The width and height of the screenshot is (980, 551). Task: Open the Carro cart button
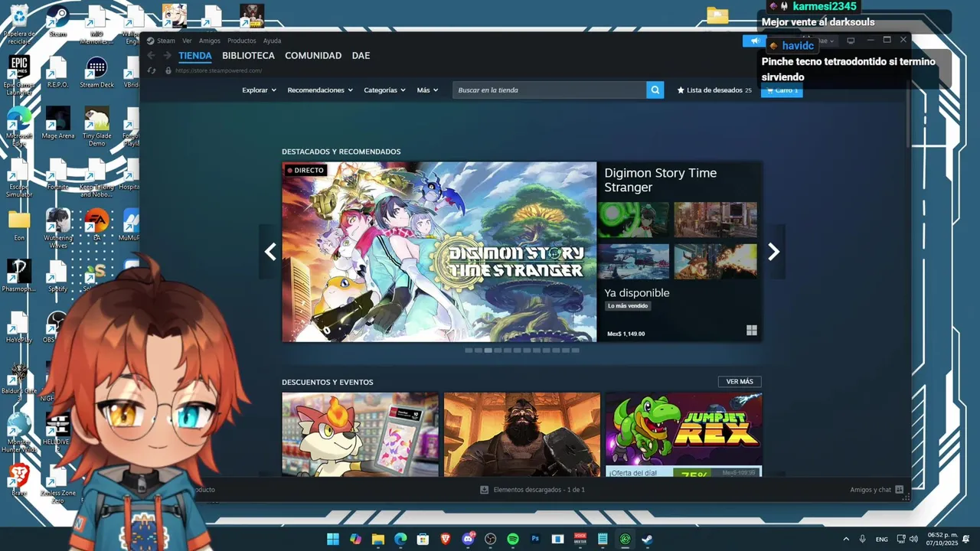pyautogui.click(x=782, y=90)
